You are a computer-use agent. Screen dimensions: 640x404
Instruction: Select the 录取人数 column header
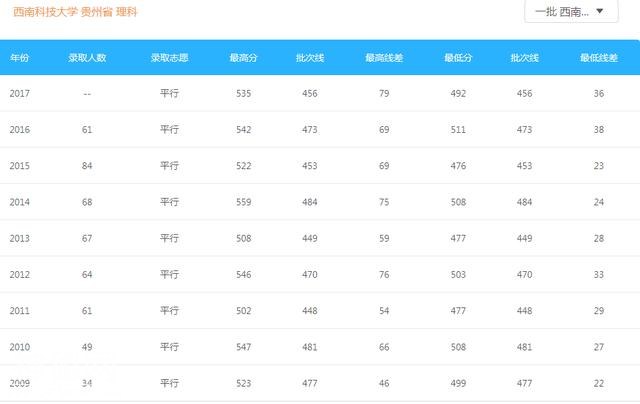(x=87, y=58)
